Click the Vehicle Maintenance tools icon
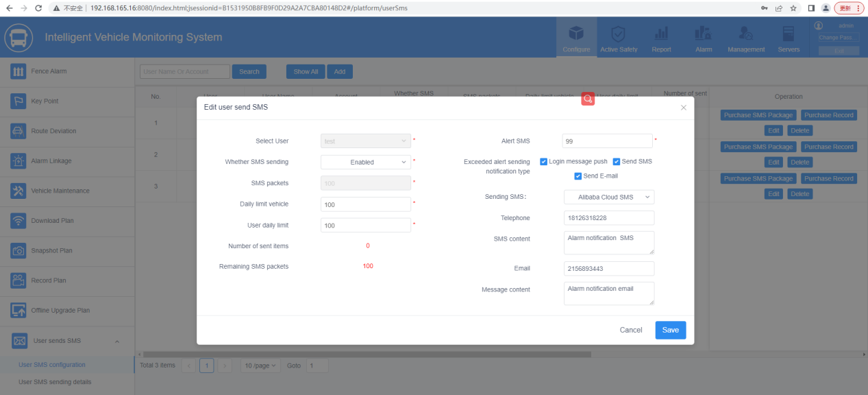 (x=18, y=191)
